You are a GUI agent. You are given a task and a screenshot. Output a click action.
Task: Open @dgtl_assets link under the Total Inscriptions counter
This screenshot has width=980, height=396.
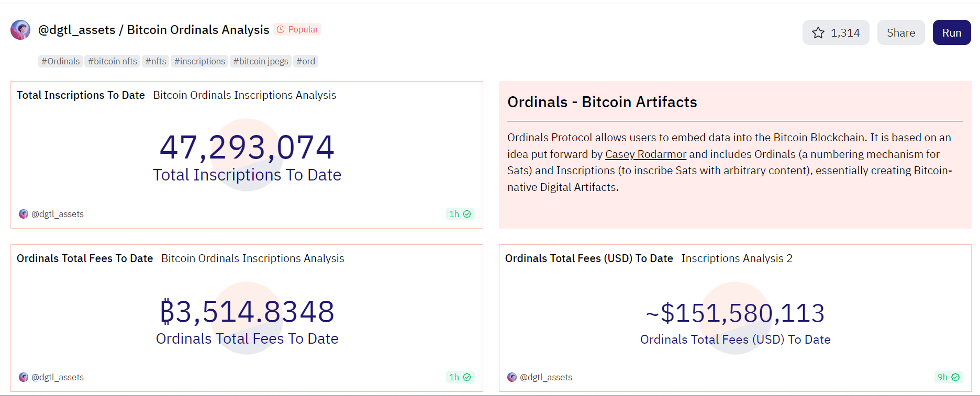pyautogui.click(x=58, y=214)
